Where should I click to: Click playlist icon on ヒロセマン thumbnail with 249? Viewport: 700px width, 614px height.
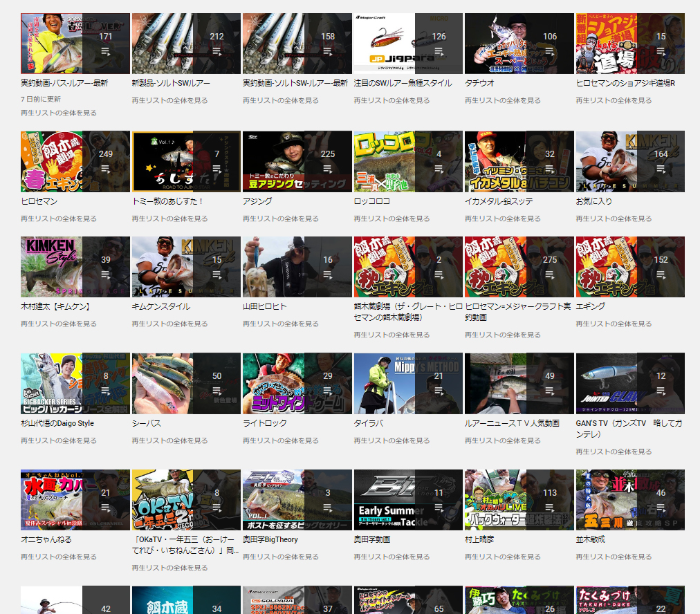[106, 169]
